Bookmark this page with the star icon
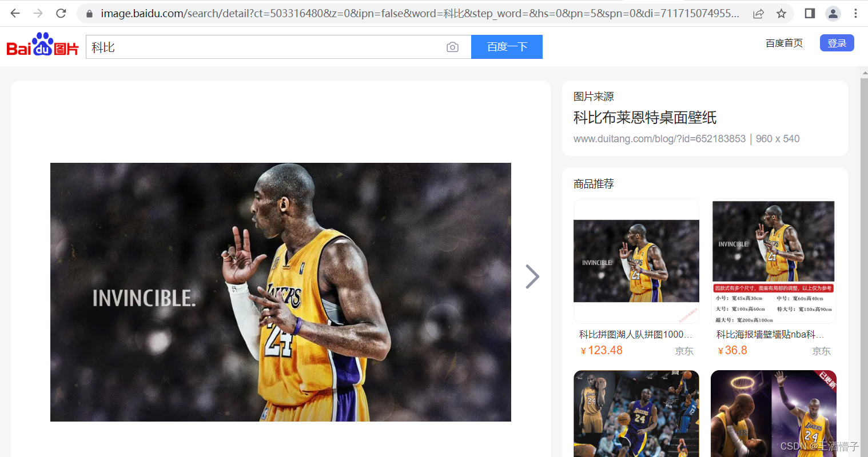Screen dimensions: 868x457 click(781, 13)
